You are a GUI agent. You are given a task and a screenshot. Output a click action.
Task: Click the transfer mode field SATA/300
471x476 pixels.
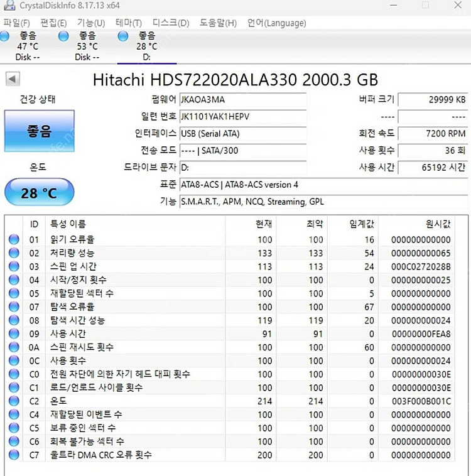(243, 151)
